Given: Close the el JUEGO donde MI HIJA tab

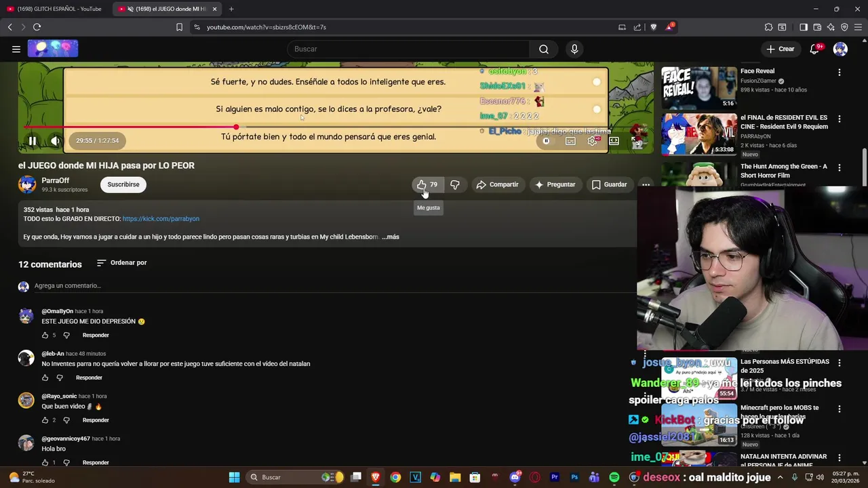Looking at the screenshot, I should pyautogui.click(x=215, y=9).
